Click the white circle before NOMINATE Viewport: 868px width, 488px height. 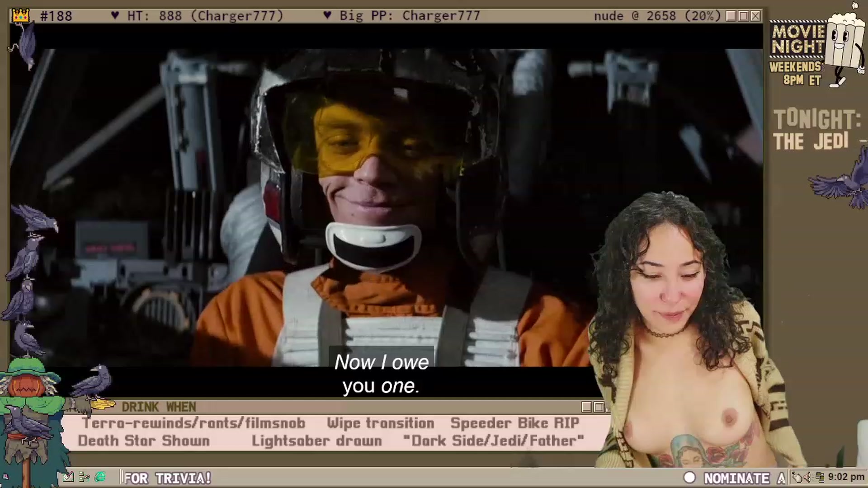[x=689, y=478]
